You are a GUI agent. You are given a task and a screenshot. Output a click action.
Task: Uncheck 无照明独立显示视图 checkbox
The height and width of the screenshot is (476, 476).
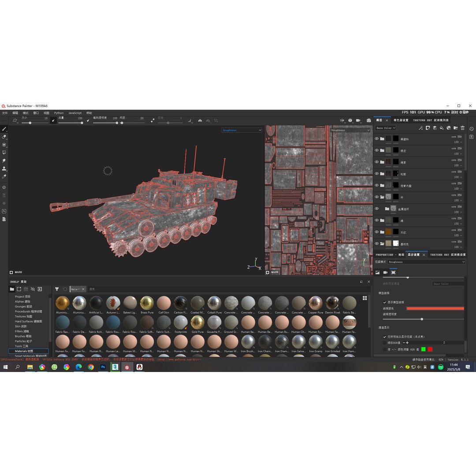pyautogui.click(x=385, y=337)
